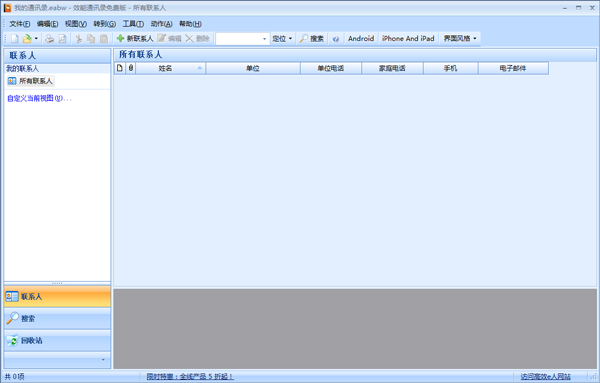Image resolution: width=600 pixels, height=383 pixels.
Task: Open the 帮助(H) menu
Action: click(190, 24)
